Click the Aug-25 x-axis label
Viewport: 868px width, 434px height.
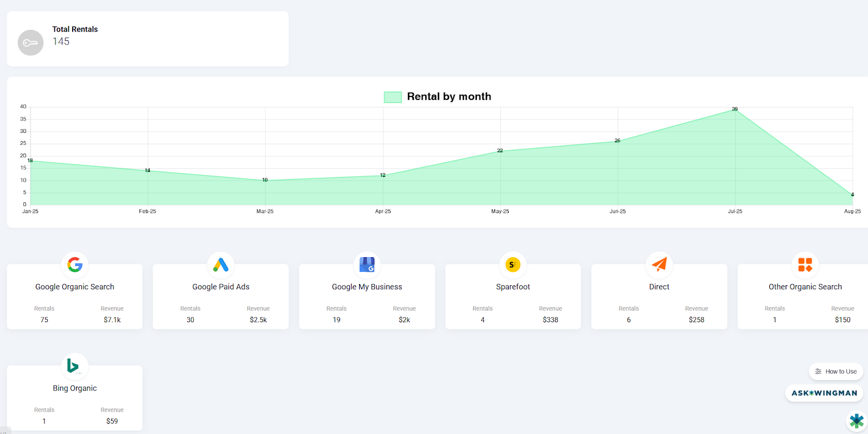click(x=852, y=212)
